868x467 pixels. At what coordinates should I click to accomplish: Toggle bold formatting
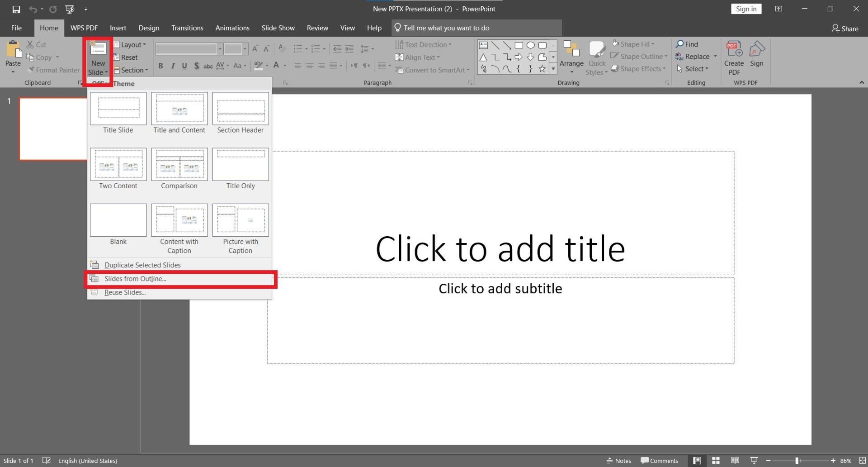click(160, 66)
